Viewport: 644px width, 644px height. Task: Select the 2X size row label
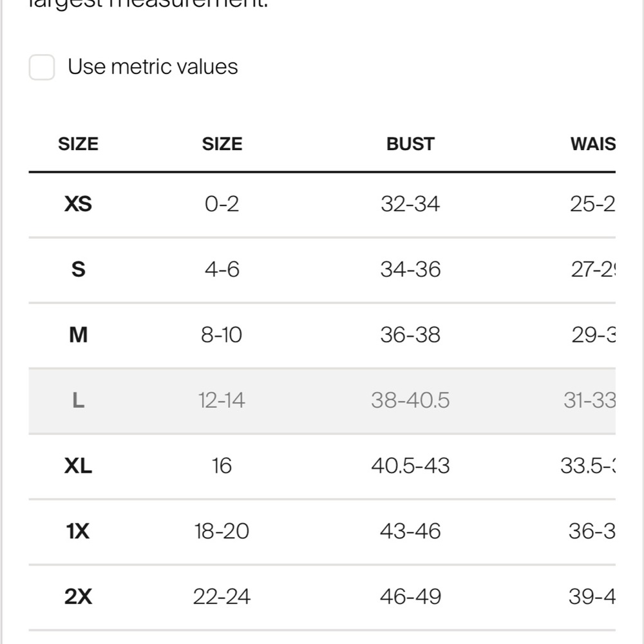pos(78,597)
